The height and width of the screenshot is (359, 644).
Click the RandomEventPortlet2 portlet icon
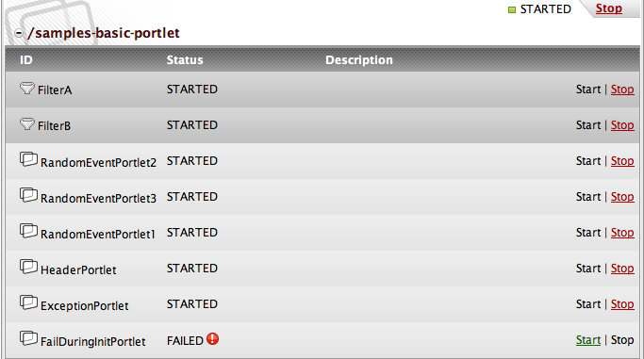28,159
